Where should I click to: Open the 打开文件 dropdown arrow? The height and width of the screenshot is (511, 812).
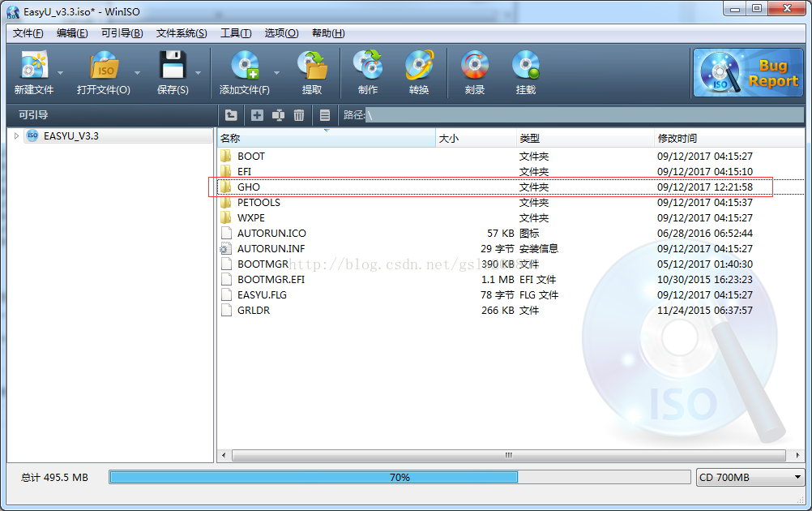pos(137,73)
